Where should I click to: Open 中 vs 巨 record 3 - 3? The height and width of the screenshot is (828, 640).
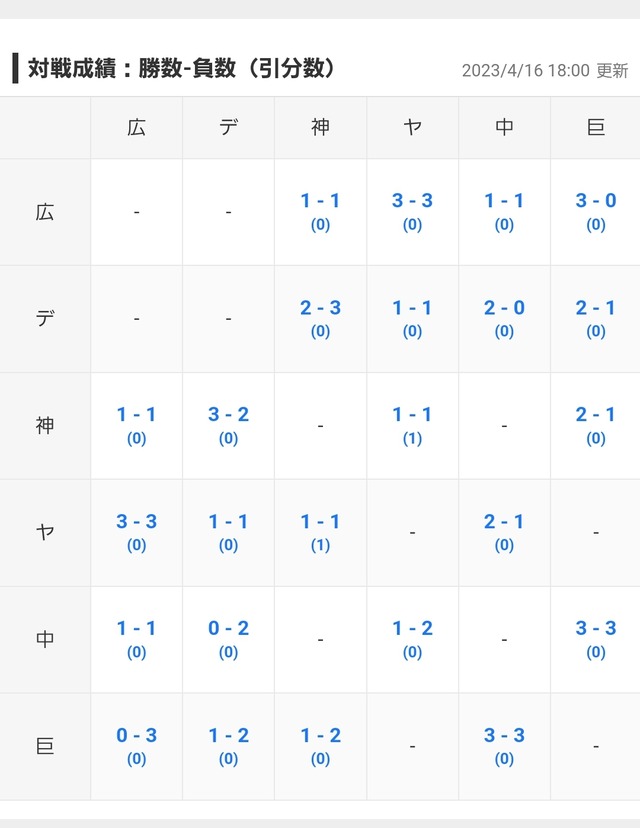point(596,639)
